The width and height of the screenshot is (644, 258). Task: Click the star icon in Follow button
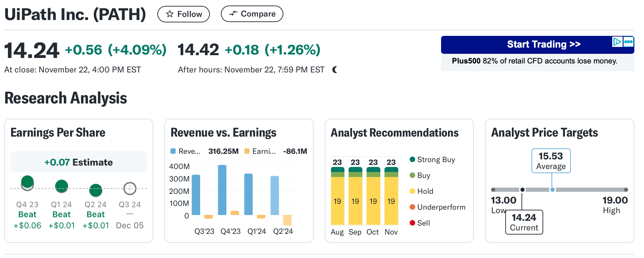click(169, 14)
